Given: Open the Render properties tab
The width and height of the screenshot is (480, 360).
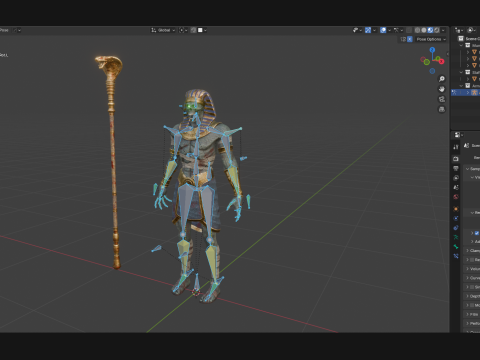Looking at the screenshot, I should coord(456,159).
